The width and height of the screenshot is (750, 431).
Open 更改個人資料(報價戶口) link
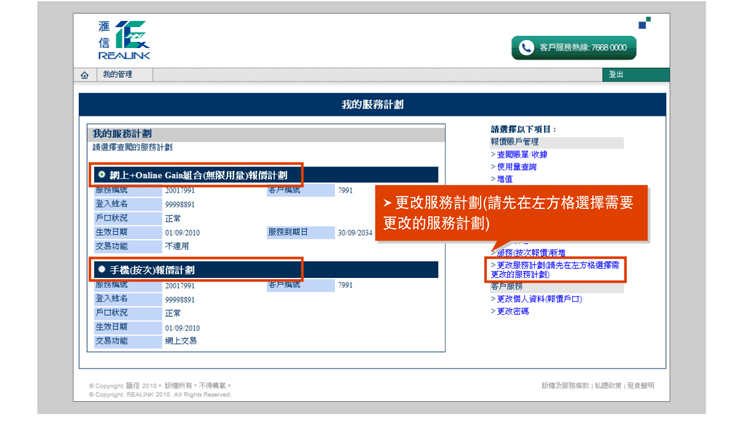click(x=538, y=299)
